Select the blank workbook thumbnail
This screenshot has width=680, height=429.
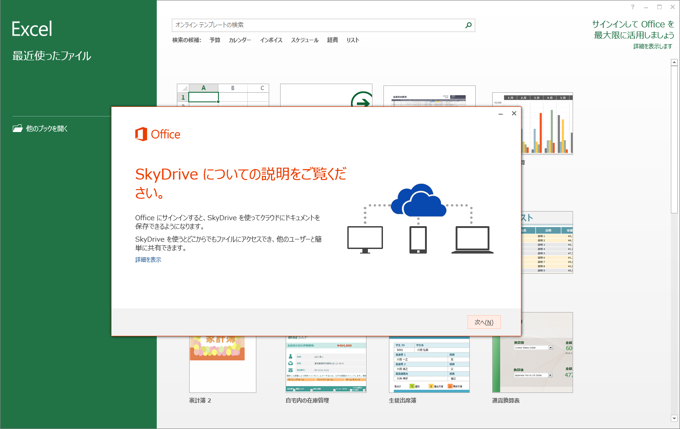(223, 95)
